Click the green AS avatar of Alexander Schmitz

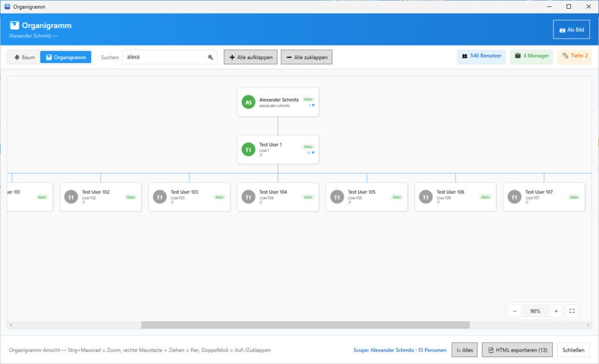point(249,102)
